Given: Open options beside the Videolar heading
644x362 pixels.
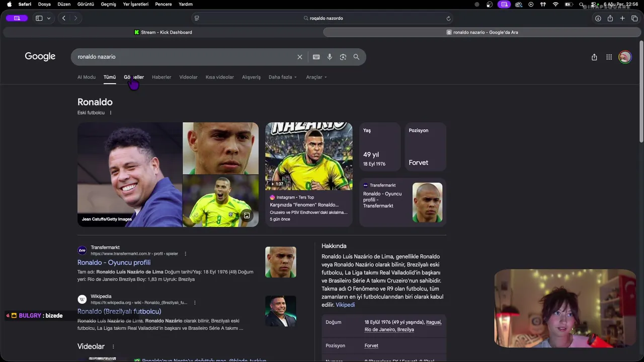Looking at the screenshot, I should [113, 346].
